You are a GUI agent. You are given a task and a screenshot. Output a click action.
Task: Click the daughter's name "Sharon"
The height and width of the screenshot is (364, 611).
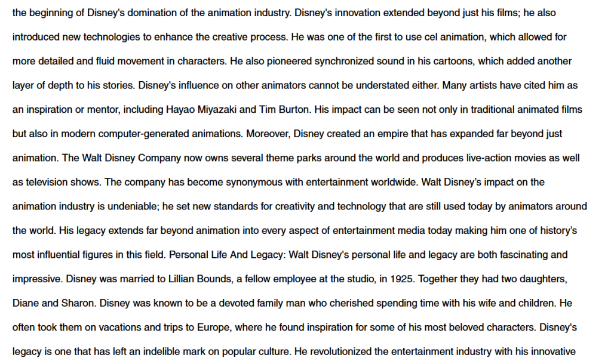pos(79,303)
